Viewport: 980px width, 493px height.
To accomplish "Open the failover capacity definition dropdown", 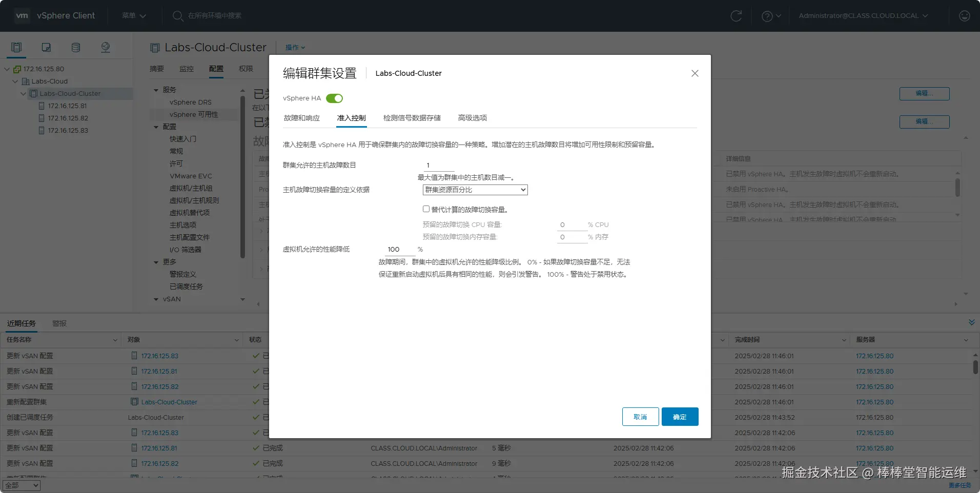I will pos(475,190).
